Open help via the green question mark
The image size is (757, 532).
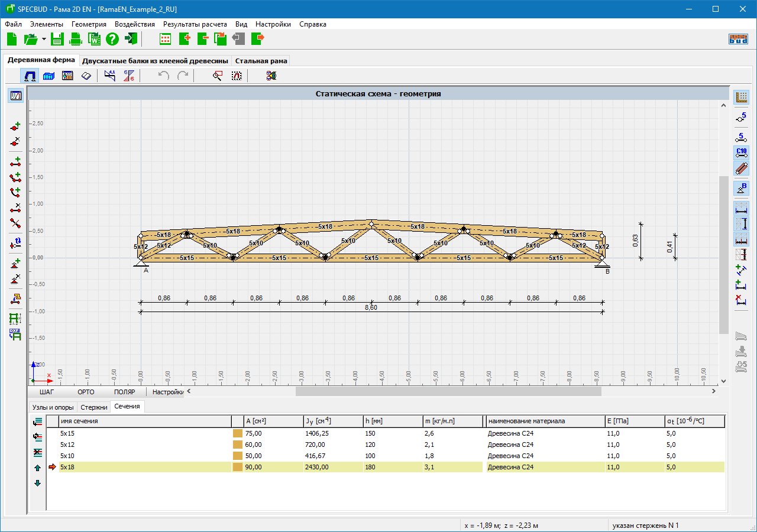click(112, 40)
